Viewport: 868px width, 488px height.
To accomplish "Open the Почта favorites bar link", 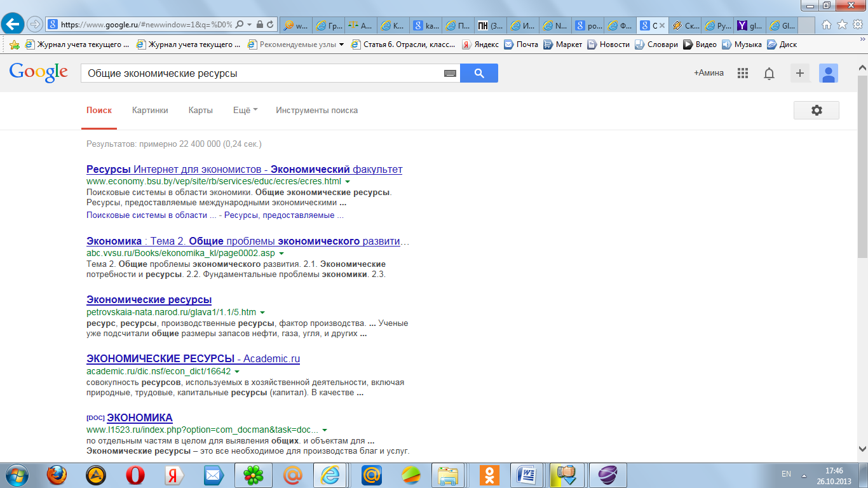I will (521, 44).
